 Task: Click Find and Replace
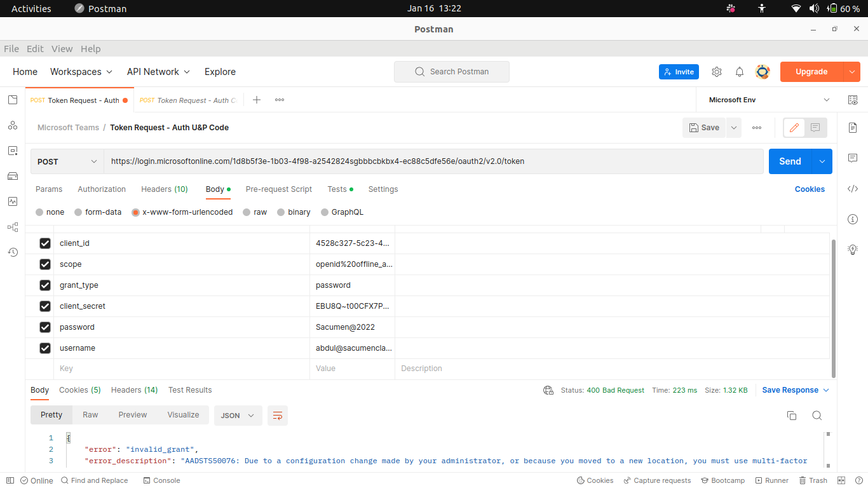[x=95, y=480]
